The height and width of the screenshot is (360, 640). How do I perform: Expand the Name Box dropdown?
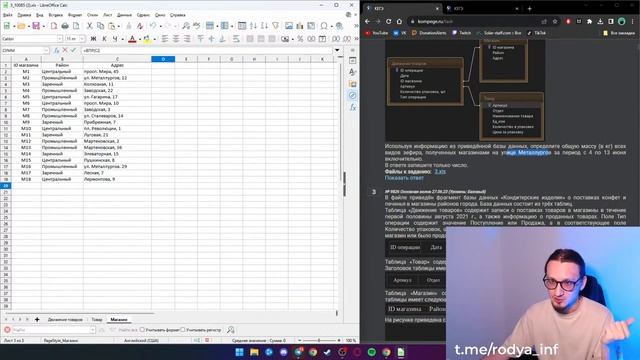pos(46,50)
